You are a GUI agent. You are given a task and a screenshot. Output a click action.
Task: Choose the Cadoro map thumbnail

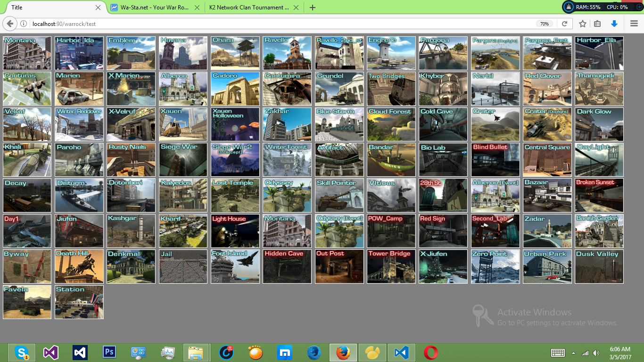point(235,89)
